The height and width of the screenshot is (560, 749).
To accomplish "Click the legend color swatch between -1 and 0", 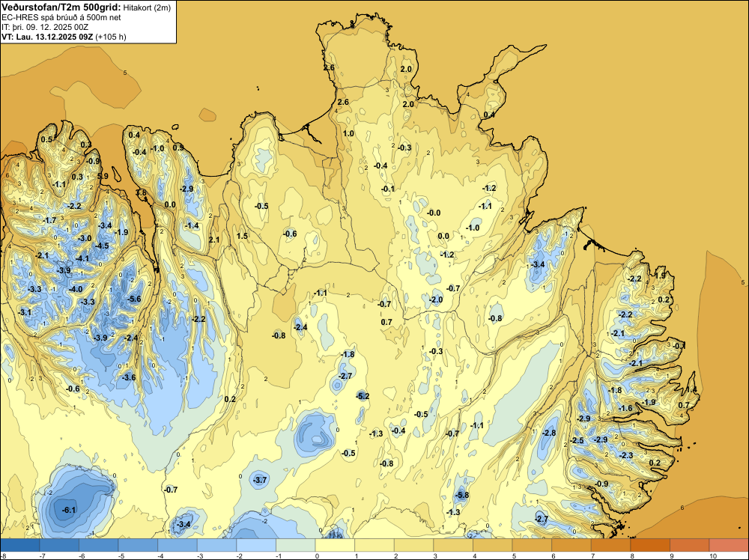I will click(296, 545).
